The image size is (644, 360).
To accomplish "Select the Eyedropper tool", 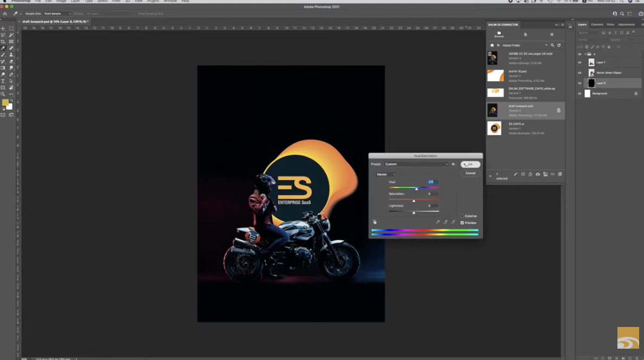I will 3,47.
